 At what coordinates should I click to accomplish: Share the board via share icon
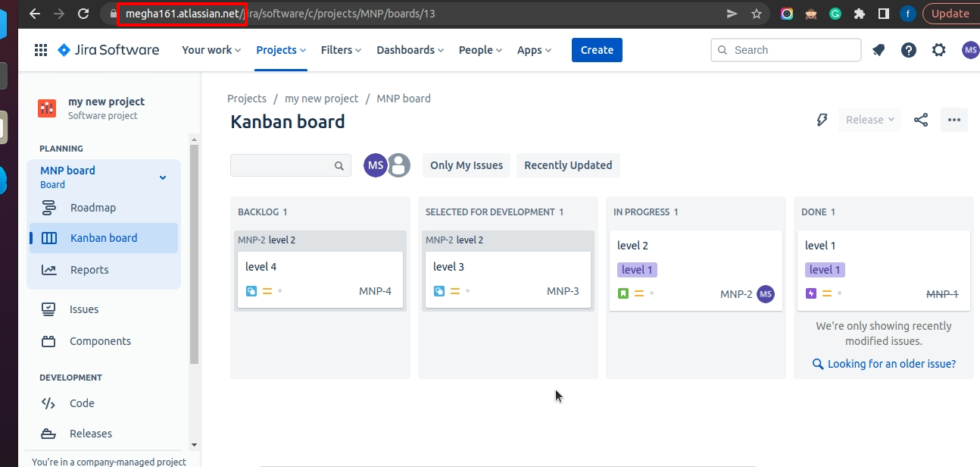(921, 120)
